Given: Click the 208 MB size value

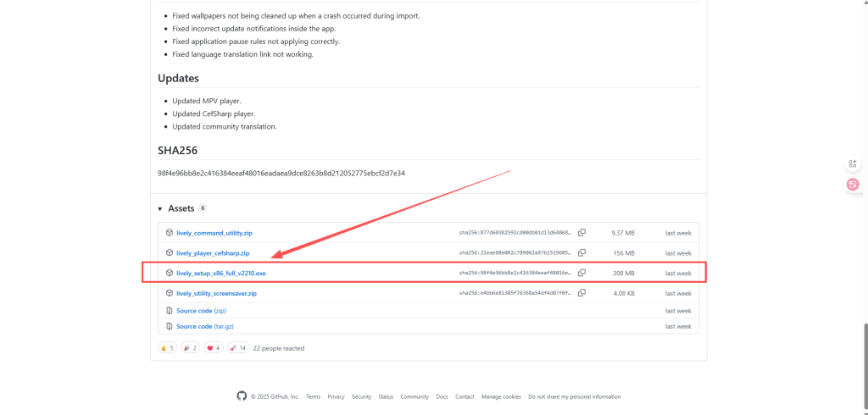Looking at the screenshot, I should pos(624,274).
